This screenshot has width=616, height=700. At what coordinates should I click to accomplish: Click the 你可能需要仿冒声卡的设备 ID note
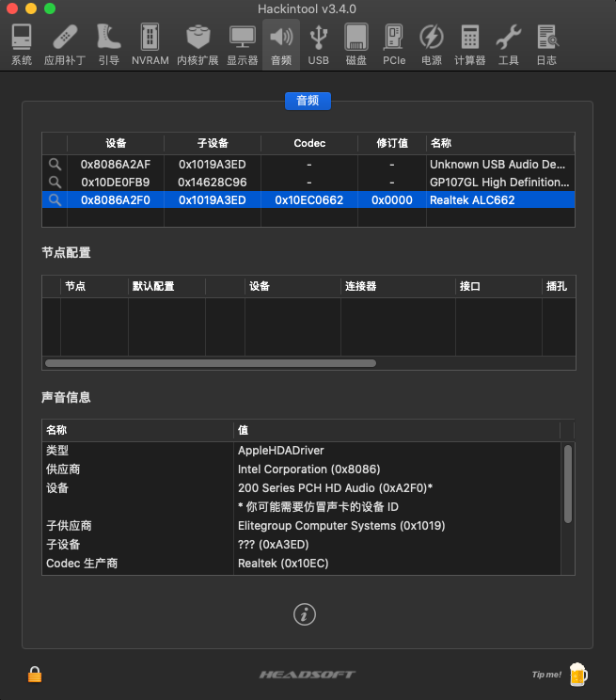(318, 507)
